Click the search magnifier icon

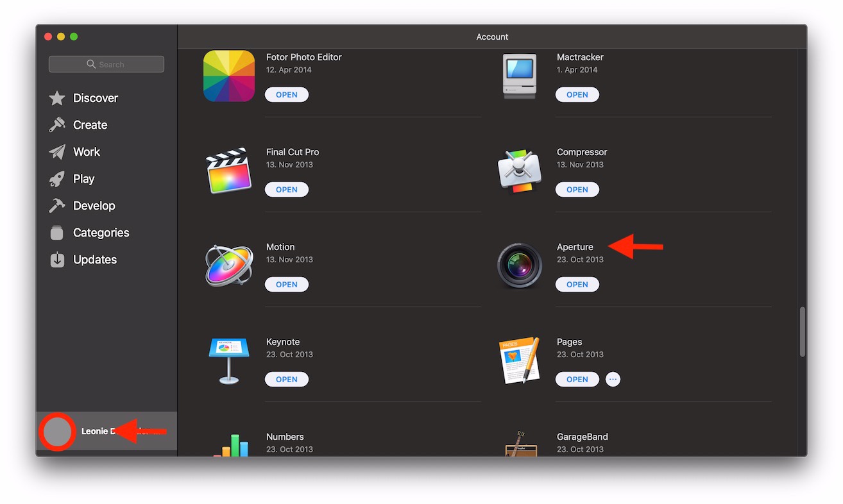(91, 64)
